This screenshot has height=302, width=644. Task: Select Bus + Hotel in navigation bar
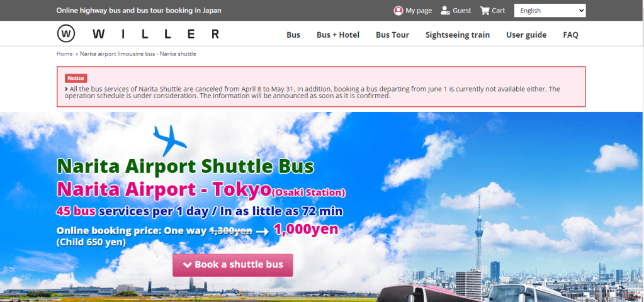coord(337,35)
